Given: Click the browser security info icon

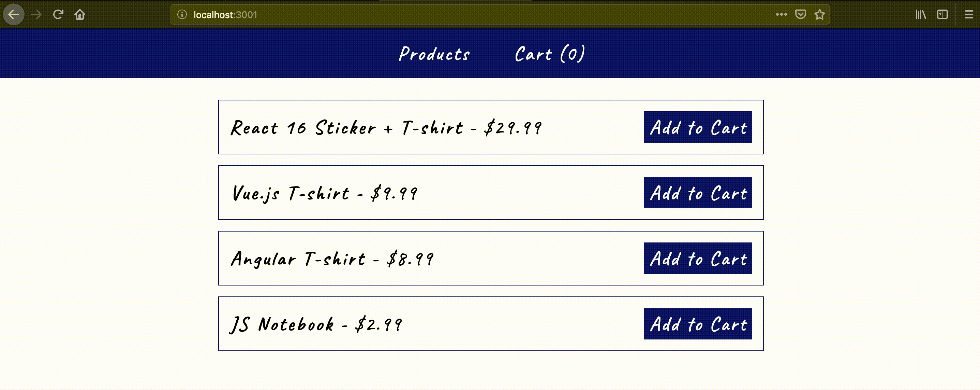Looking at the screenshot, I should (181, 14).
